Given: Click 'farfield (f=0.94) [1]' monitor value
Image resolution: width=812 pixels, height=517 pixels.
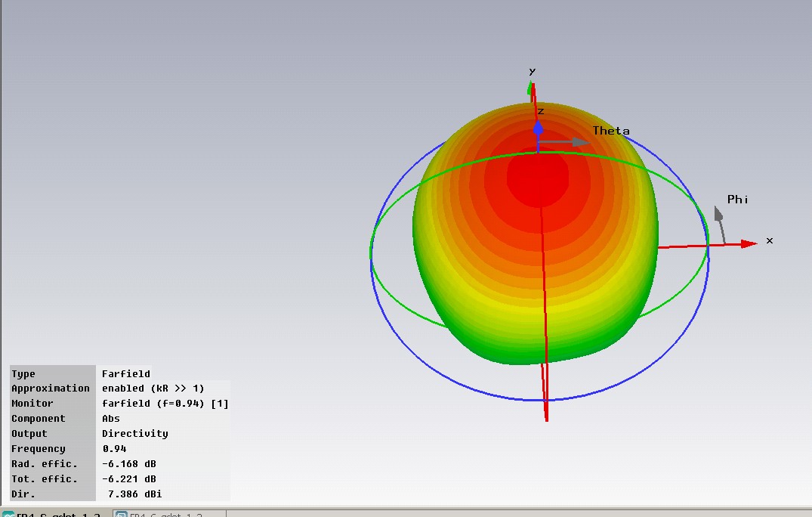Looking at the screenshot, I should tap(165, 403).
